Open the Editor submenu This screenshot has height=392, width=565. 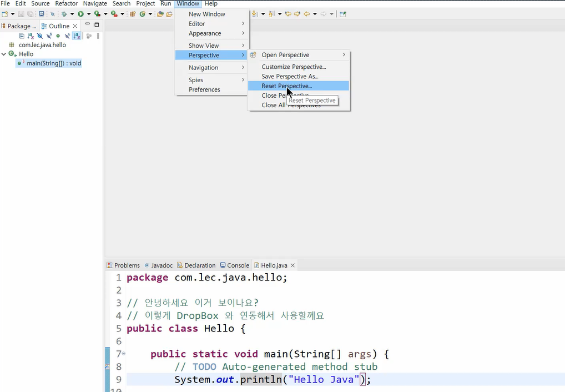point(211,24)
